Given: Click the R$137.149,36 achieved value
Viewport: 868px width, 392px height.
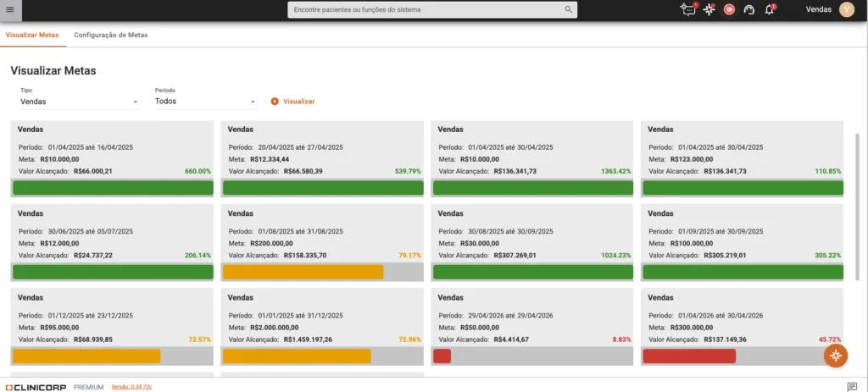Looking at the screenshot, I should coord(726,340).
